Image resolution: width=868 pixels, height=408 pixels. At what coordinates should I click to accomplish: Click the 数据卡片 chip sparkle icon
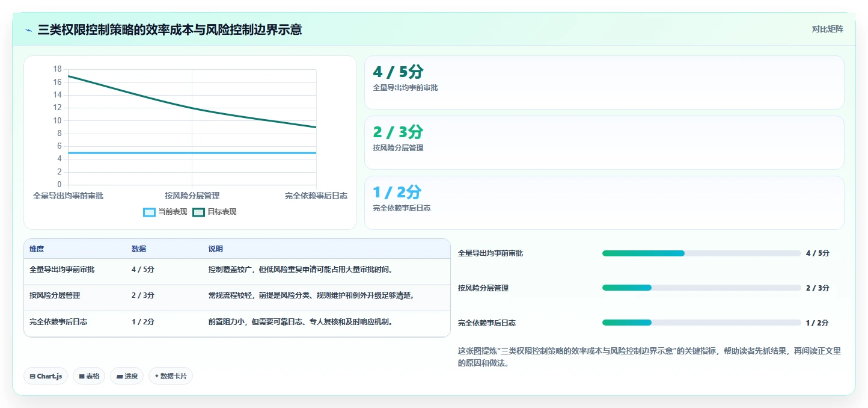tap(157, 376)
